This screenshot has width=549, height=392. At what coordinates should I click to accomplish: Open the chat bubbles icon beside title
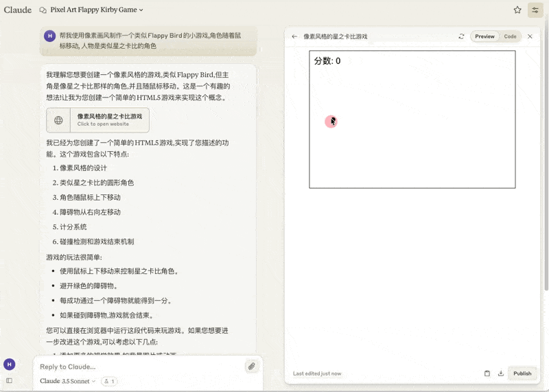[43, 10]
